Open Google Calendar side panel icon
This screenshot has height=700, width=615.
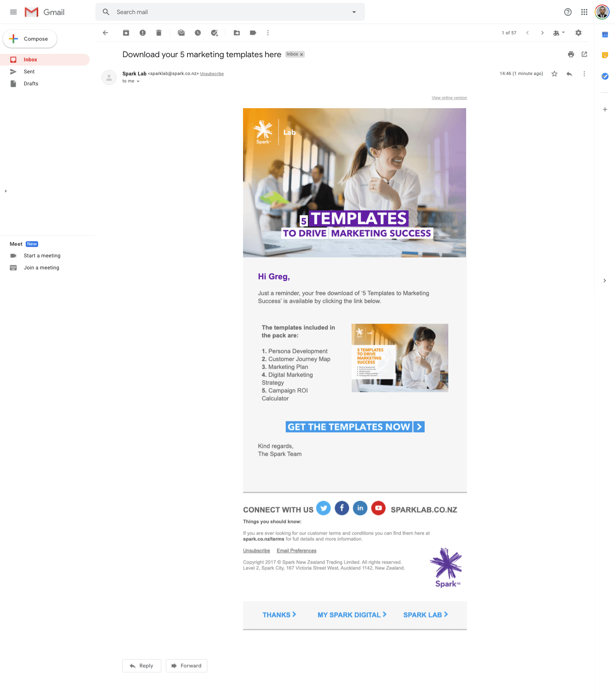[605, 35]
